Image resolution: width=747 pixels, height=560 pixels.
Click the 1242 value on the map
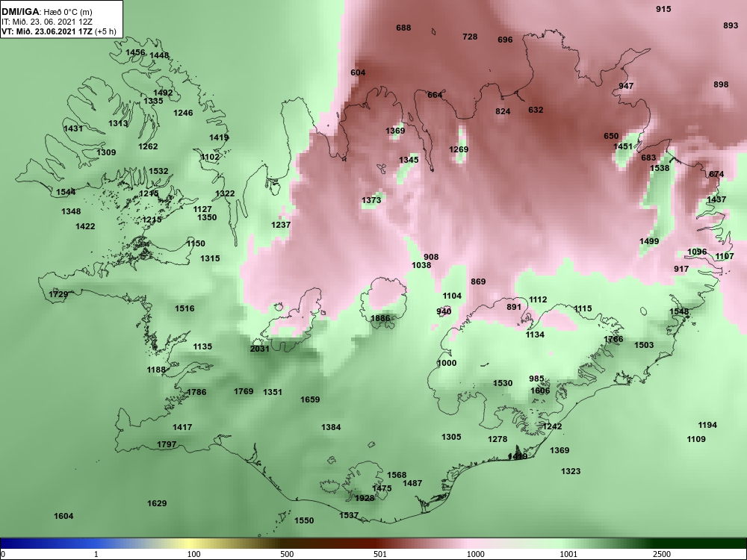pos(552,426)
